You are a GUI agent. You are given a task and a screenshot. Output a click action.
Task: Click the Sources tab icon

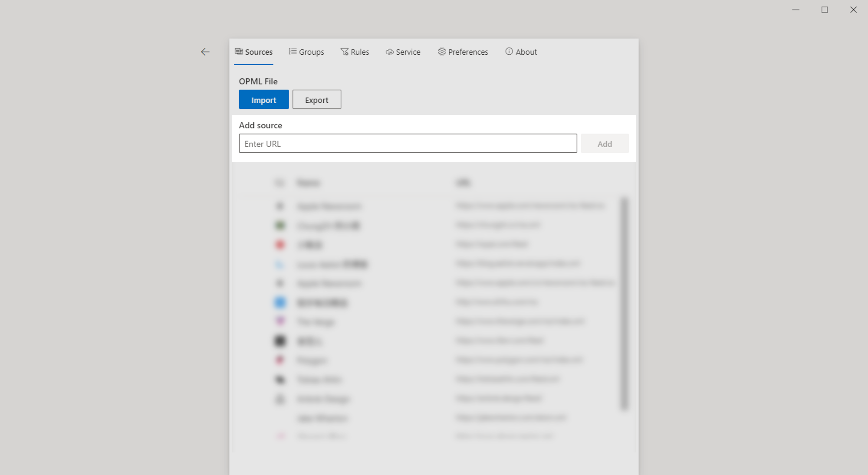coord(239,52)
